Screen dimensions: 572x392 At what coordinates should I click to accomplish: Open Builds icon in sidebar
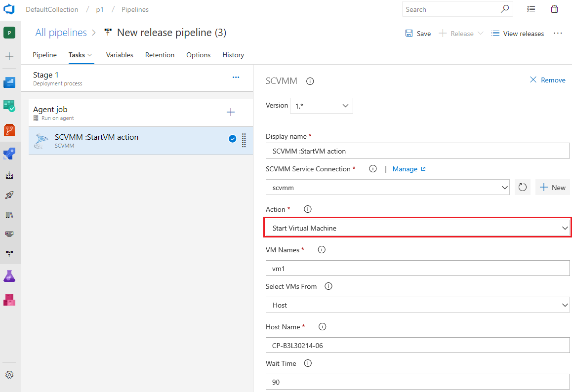coord(9,175)
